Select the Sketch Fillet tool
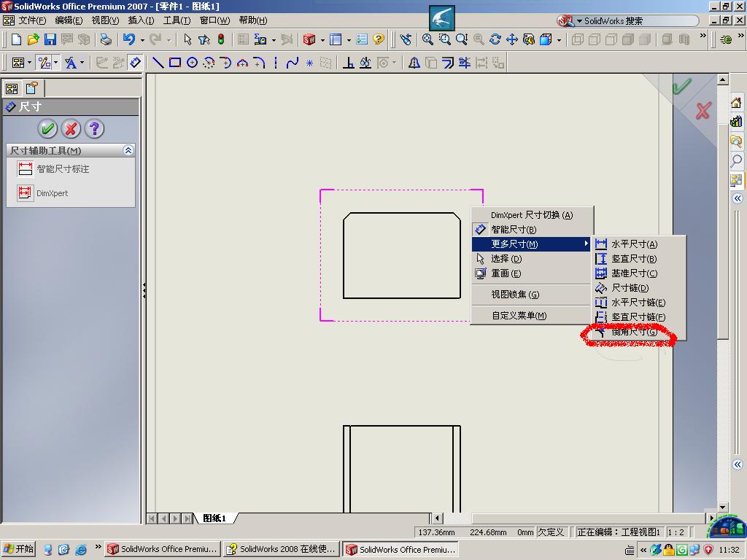The width and height of the screenshot is (747, 560). pos(259,63)
